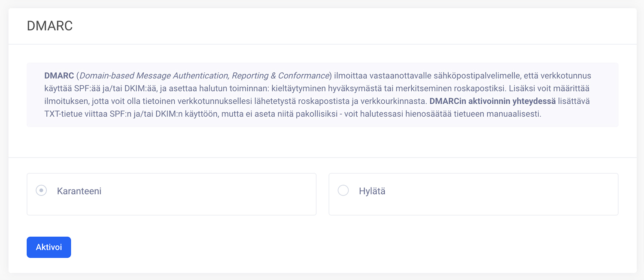The height and width of the screenshot is (280, 644).
Task: Click the Aktivoi button
Action: [x=49, y=247]
